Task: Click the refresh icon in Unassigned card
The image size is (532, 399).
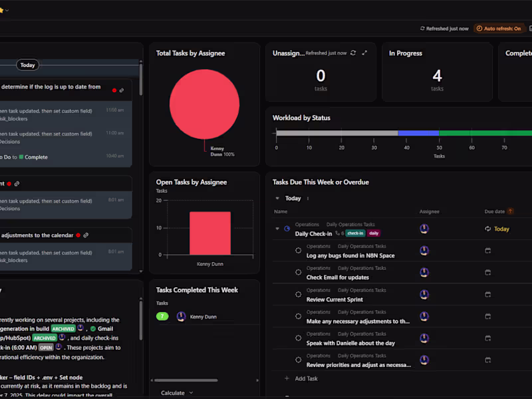Action: click(353, 53)
